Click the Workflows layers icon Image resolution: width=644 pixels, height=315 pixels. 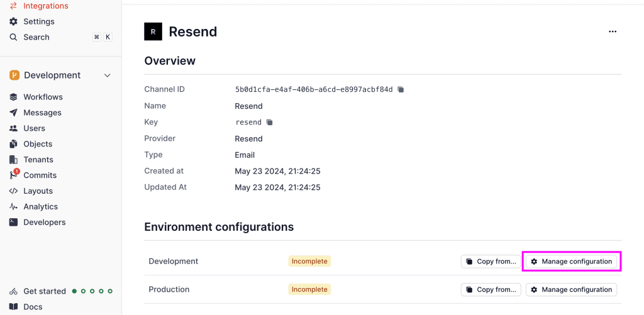tap(14, 97)
